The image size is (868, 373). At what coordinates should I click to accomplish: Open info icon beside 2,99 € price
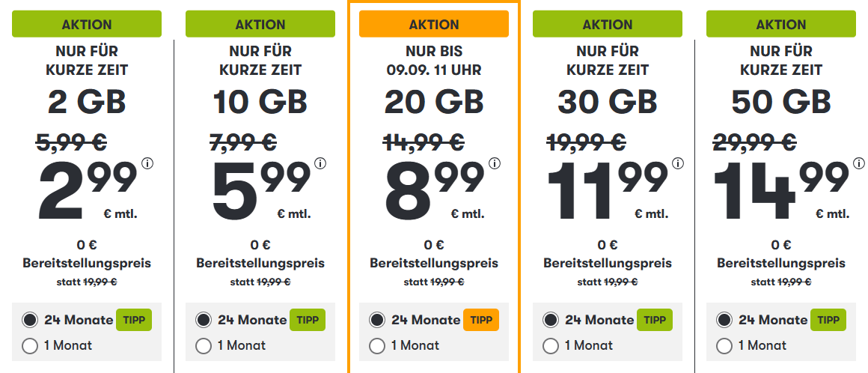point(147,163)
